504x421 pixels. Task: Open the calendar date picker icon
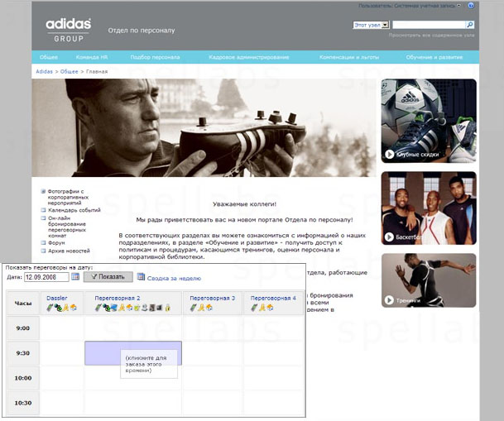(x=75, y=276)
